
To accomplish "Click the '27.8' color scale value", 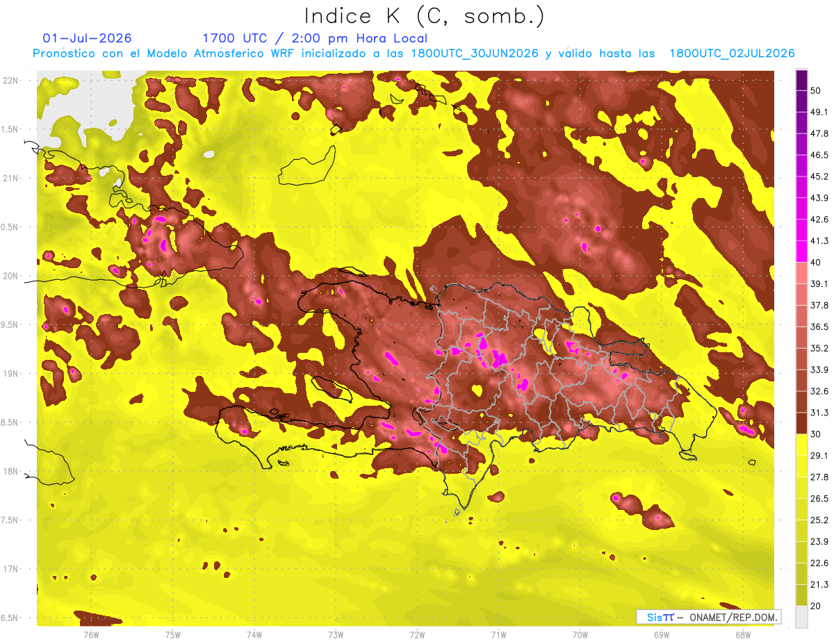I will pyautogui.click(x=819, y=477).
